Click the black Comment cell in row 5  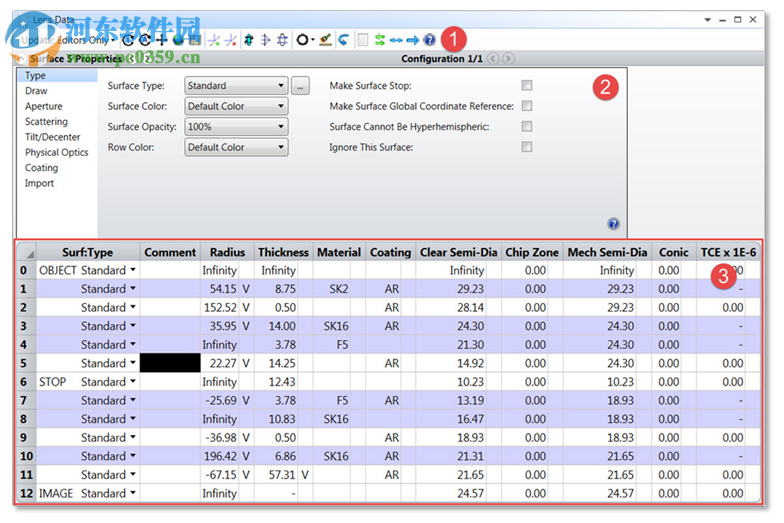point(169,363)
